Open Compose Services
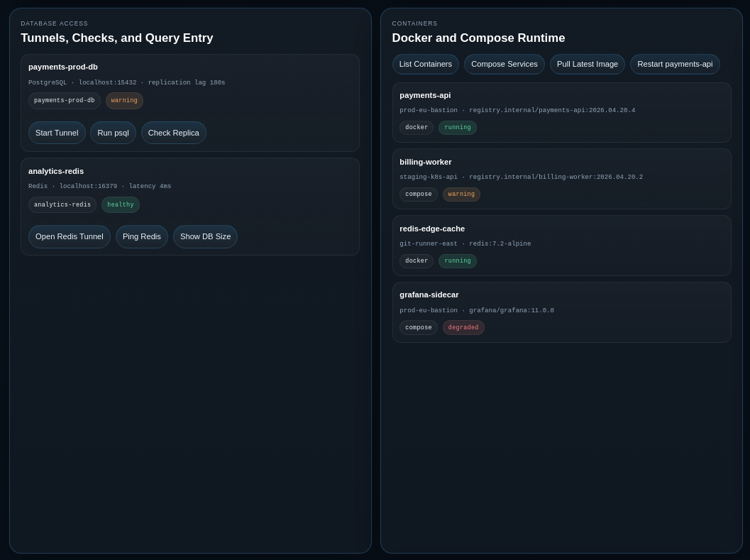The width and height of the screenshot is (750, 560). (504, 64)
